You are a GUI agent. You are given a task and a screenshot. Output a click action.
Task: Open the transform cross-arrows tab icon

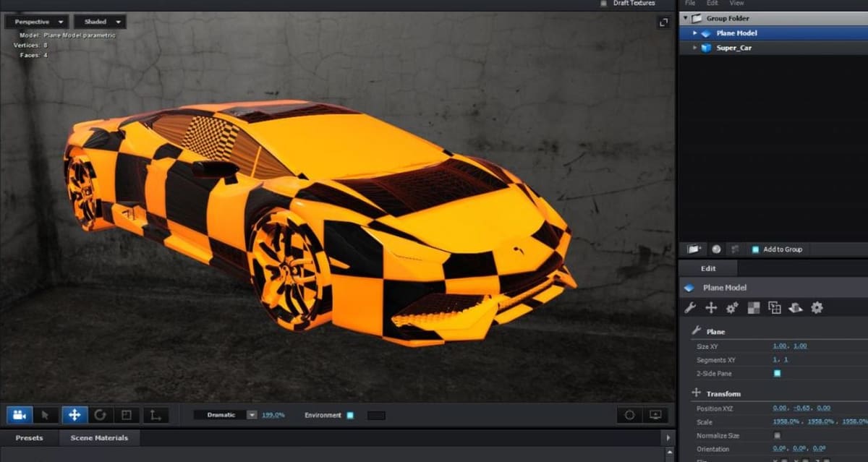711,308
